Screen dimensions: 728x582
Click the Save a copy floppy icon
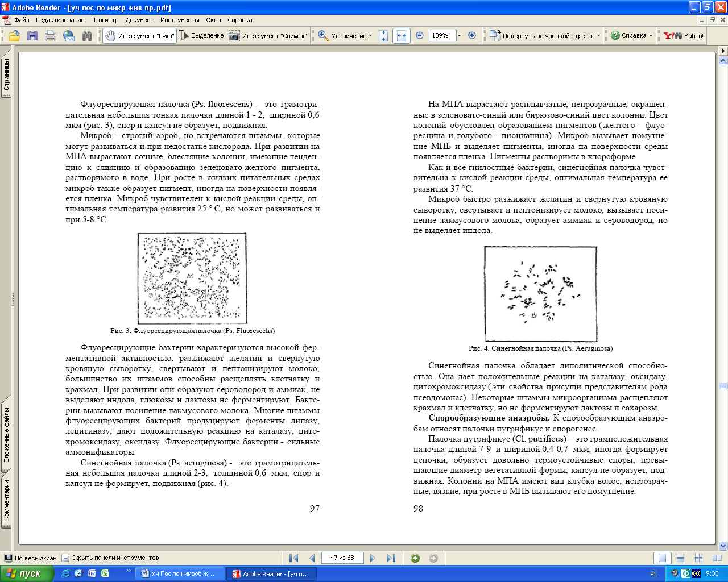(x=32, y=35)
